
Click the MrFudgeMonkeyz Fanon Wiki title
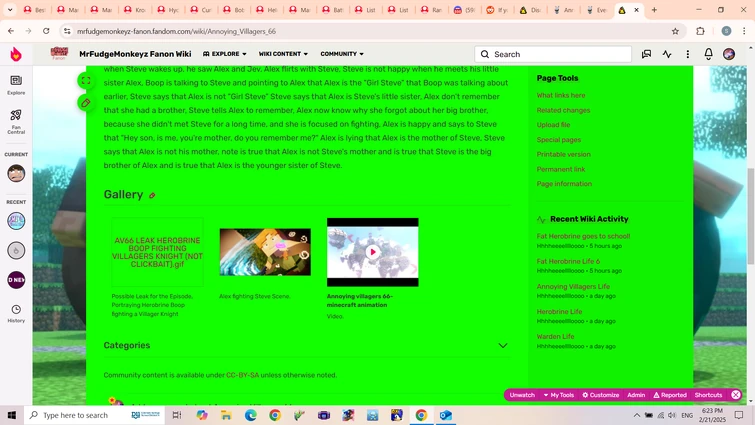(135, 54)
